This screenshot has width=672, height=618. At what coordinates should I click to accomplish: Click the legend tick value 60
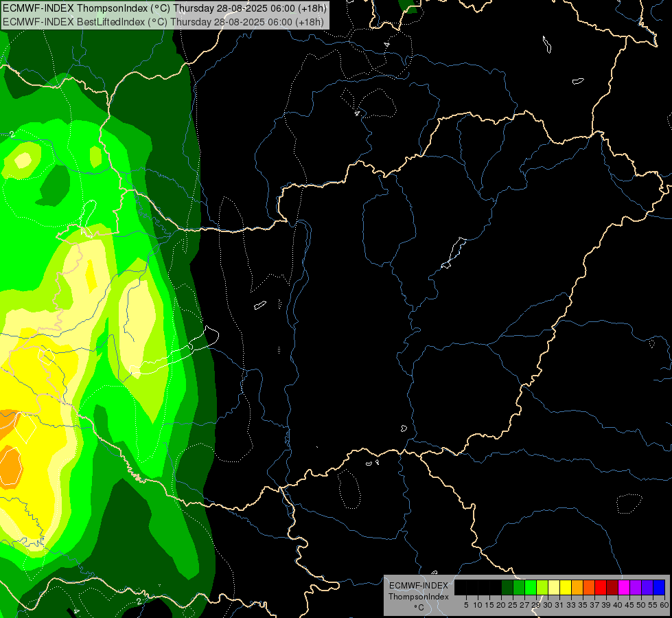point(664,605)
